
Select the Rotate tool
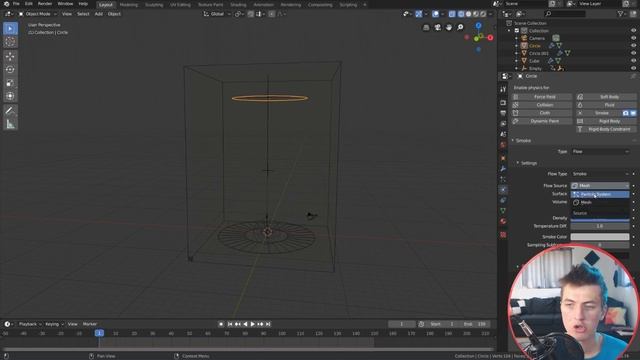[10, 70]
